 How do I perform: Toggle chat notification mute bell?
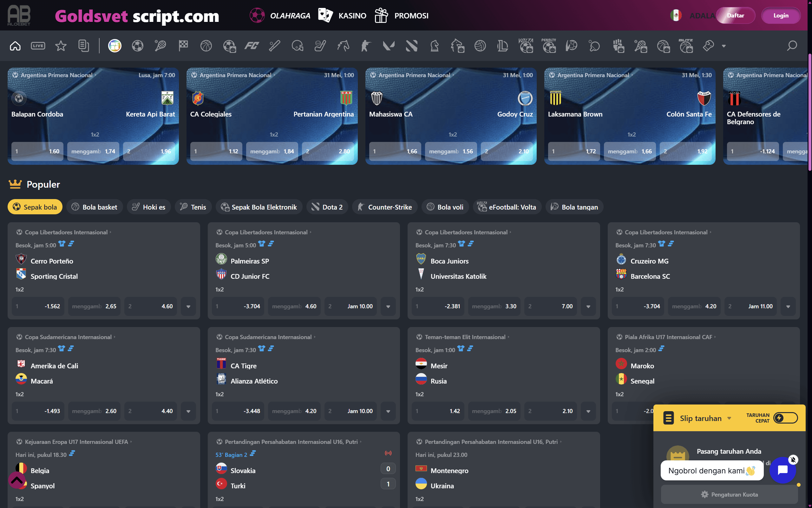pos(793,459)
